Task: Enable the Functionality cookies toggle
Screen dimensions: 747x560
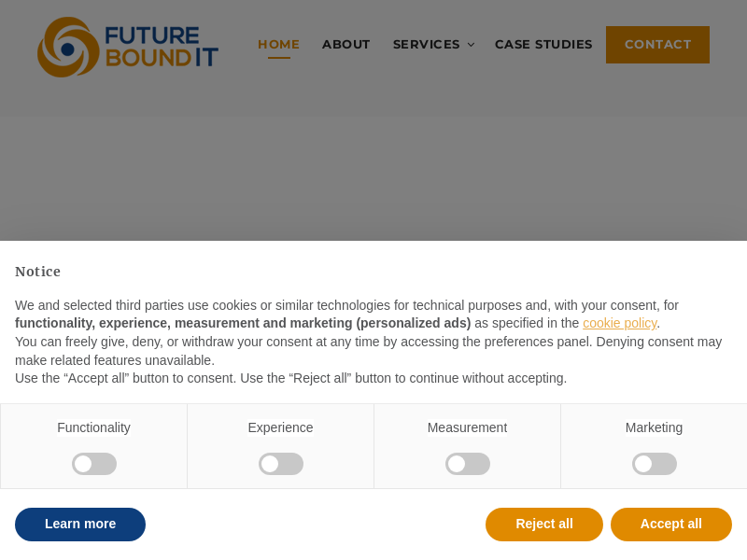Action: click(94, 464)
